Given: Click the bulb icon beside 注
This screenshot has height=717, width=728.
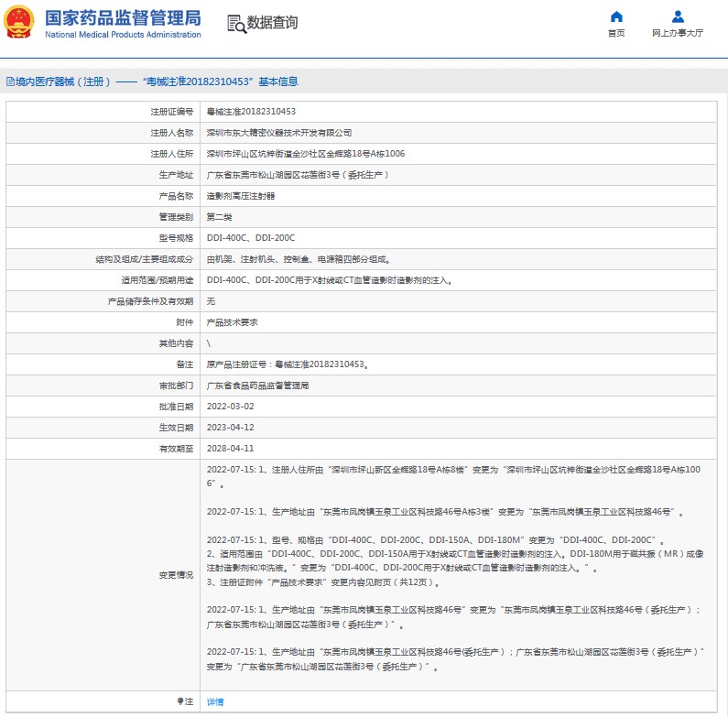Looking at the screenshot, I should (180, 701).
